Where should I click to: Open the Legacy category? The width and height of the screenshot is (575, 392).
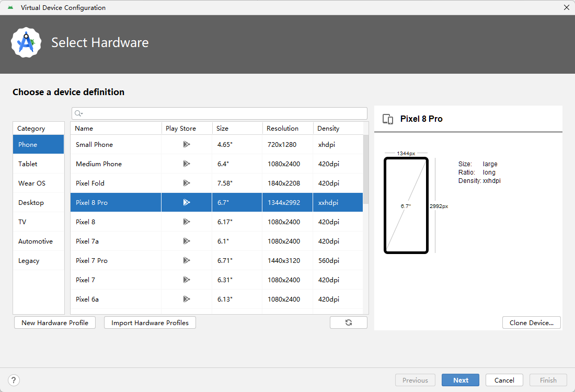coord(39,261)
